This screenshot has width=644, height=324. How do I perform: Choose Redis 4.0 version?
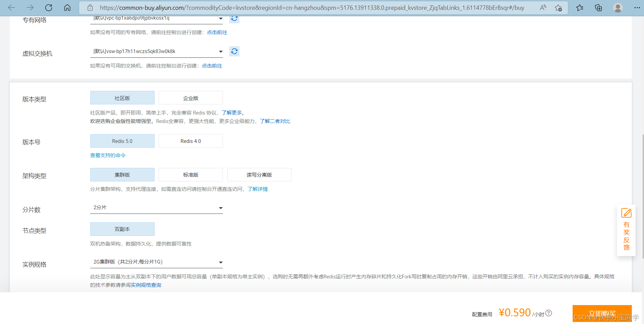point(191,141)
